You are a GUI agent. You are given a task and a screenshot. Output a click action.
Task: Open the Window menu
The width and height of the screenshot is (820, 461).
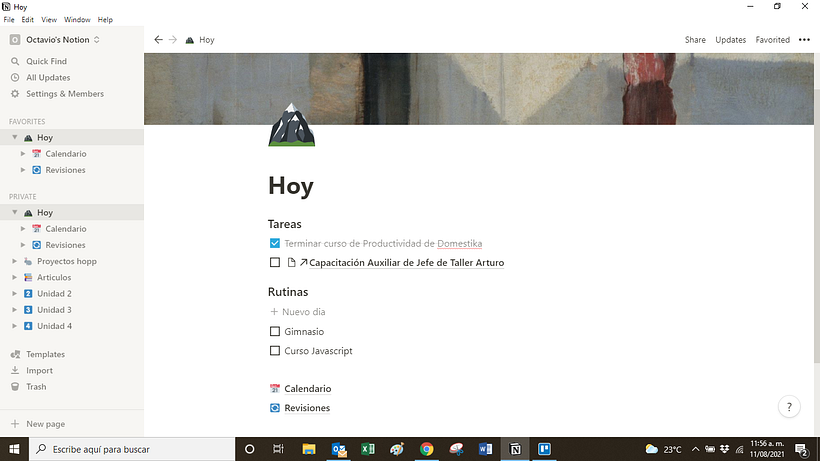tap(76, 20)
